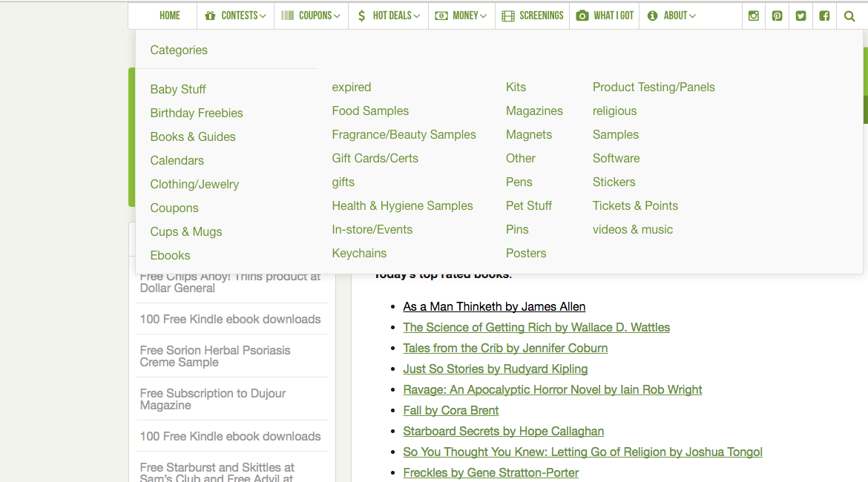Viewport: 868px width, 482px height.
Task: Choose the Magnets category
Action: click(529, 134)
